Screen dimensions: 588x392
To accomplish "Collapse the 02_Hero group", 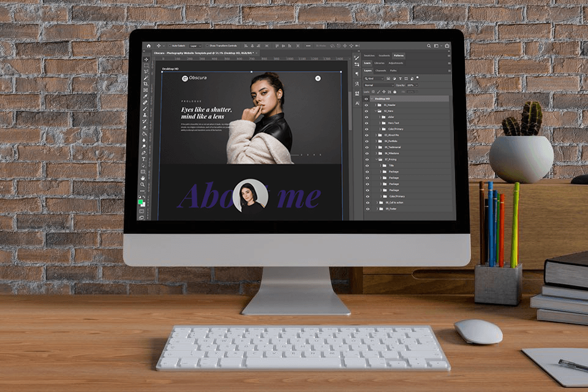I will (x=375, y=111).
